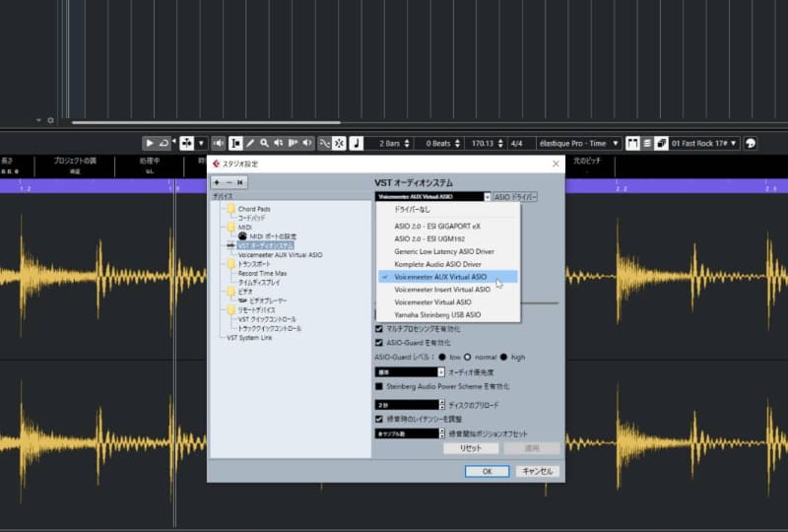The height and width of the screenshot is (532, 788).
Task: Toggle the Snap to Zero Crossing icon
Action: [x=325, y=143]
